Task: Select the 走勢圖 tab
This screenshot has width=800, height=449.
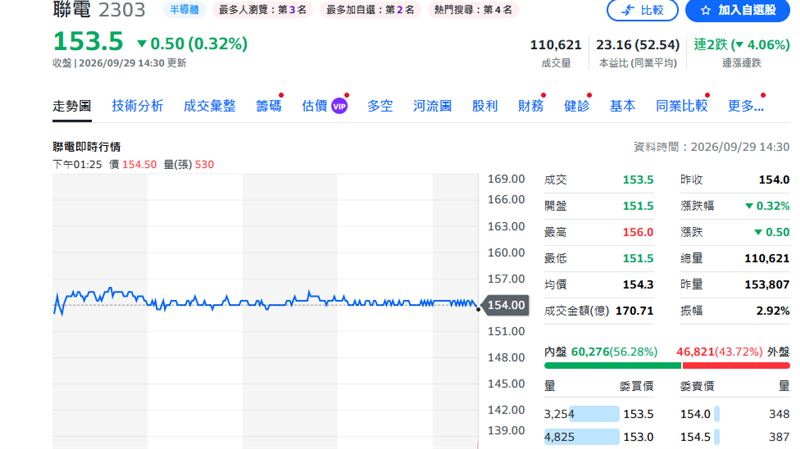Action: coord(72,106)
